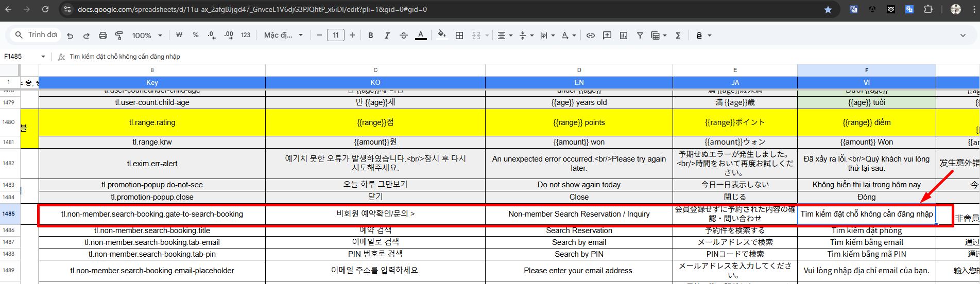980x284 pixels.
Task: Toggle bold formatting
Action: (370, 35)
